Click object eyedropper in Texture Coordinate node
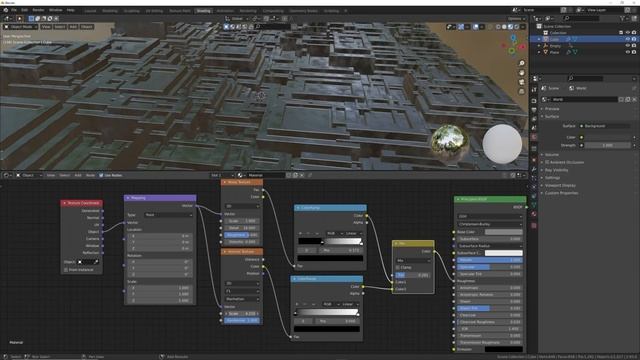The width and height of the screenshot is (640, 360). tap(96, 262)
